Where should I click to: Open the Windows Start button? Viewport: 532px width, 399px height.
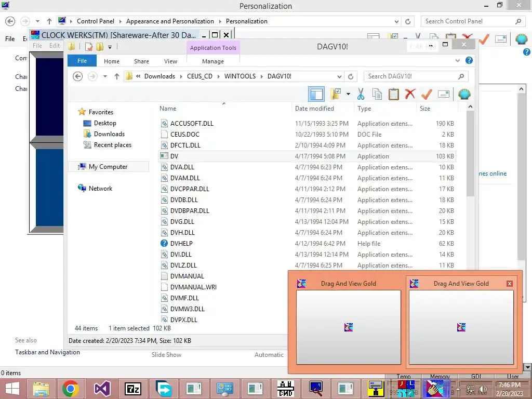tap(12, 389)
